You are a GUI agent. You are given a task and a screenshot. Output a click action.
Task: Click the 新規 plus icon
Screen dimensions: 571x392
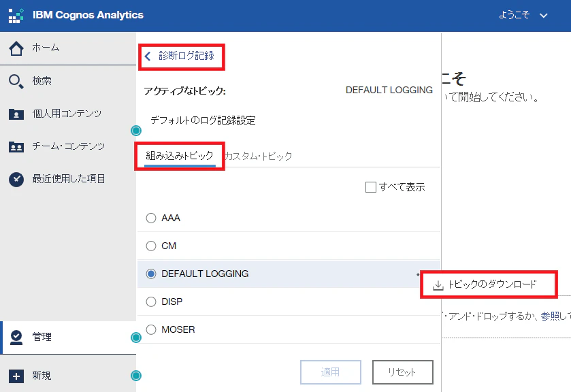pyautogui.click(x=16, y=376)
